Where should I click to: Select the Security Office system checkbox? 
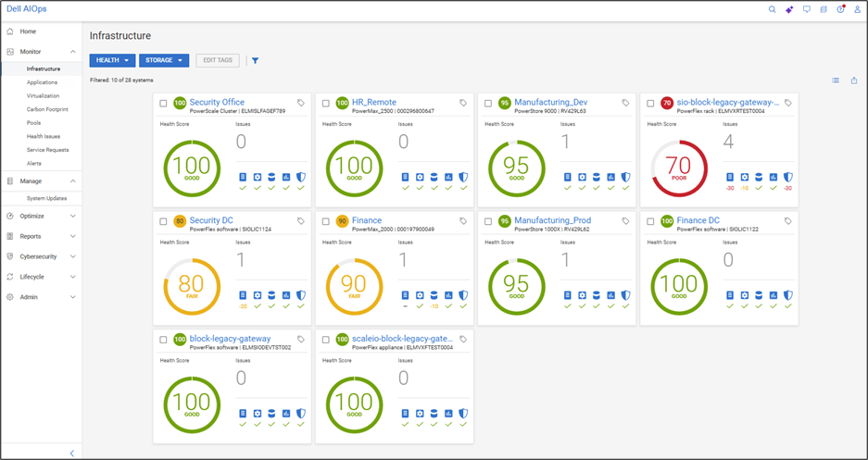point(164,104)
